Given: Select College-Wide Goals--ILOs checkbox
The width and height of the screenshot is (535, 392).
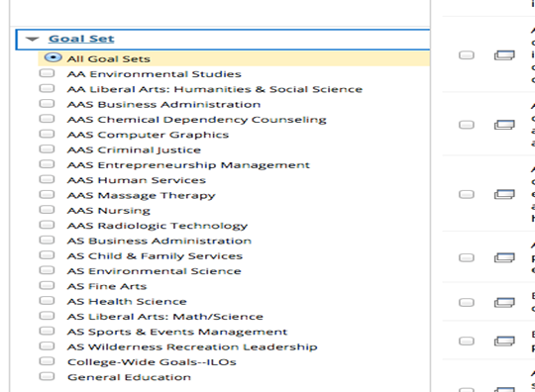Looking at the screenshot, I should click(x=47, y=361).
